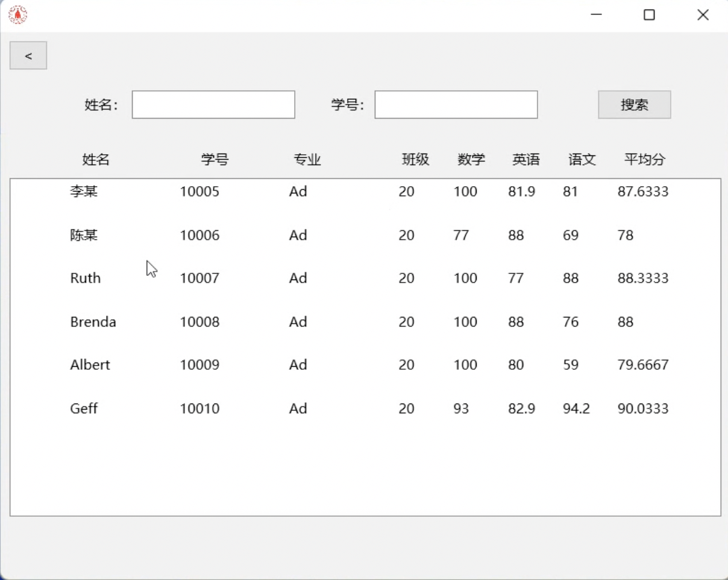The width and height of the screenshot is (728, 580).
Task: Maximize the application window
Action: 649,15
